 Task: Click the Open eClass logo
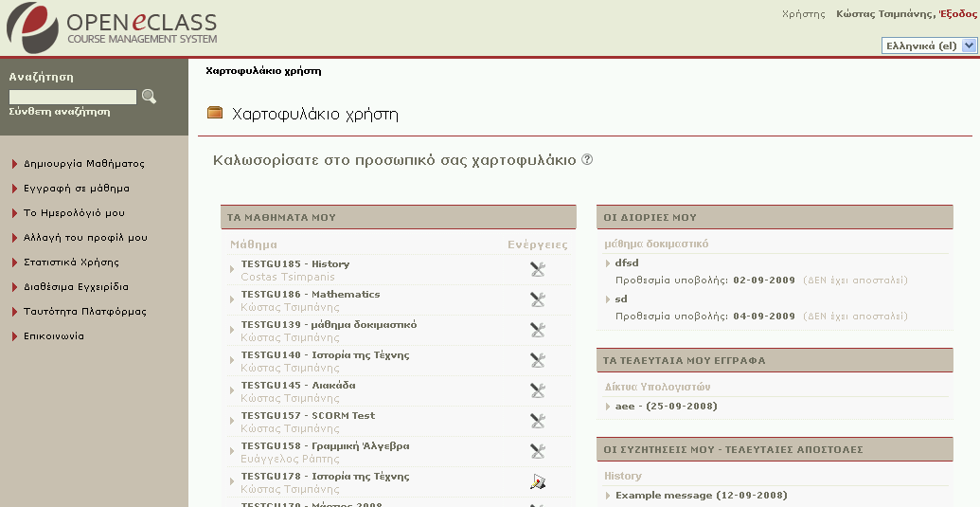[111, 27]
